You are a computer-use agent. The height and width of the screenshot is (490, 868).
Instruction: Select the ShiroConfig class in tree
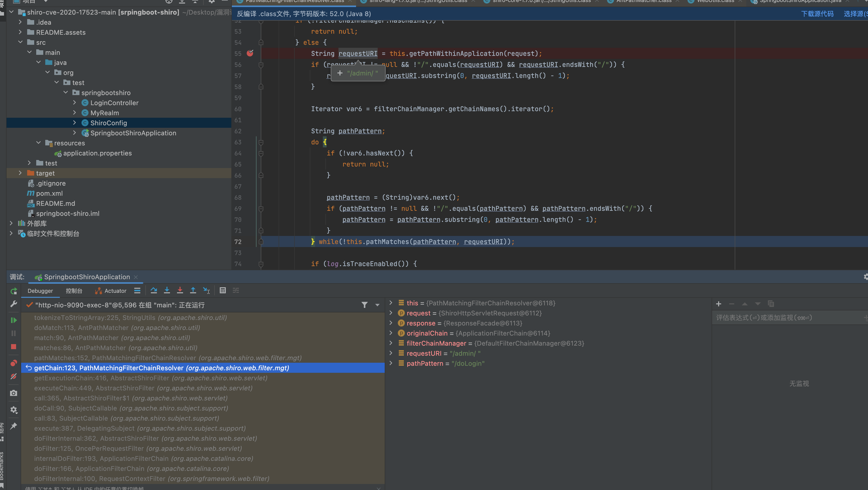point(109,123)
